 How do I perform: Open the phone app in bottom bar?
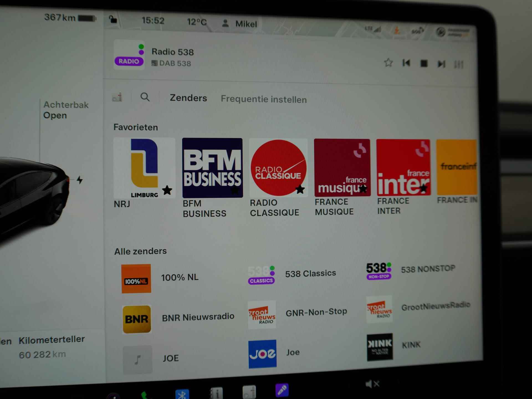pyautogui.click(x=145, y=395)
